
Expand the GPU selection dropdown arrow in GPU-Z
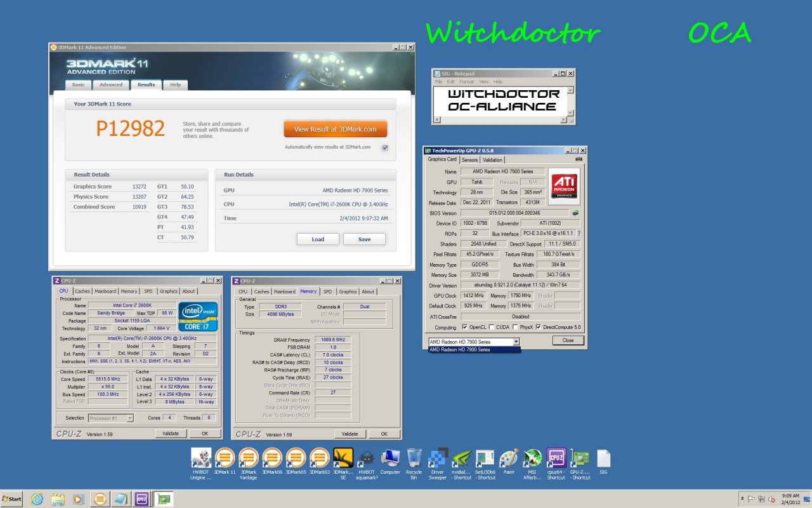(516, 342)
